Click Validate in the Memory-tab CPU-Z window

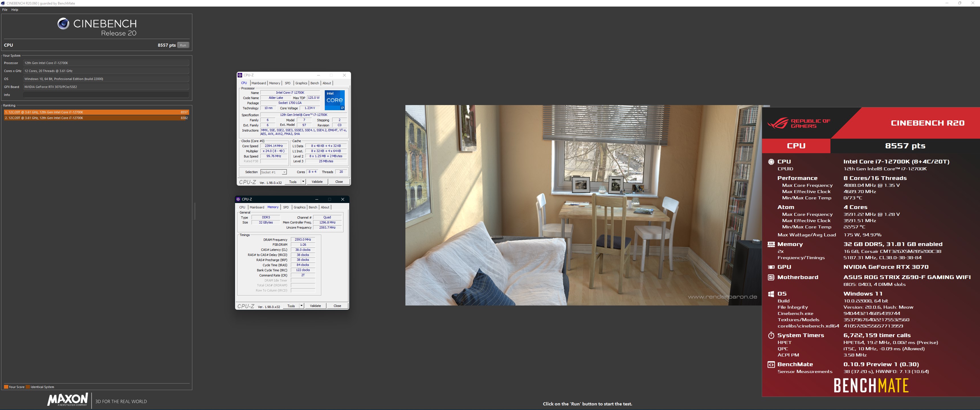click(315, 306)
